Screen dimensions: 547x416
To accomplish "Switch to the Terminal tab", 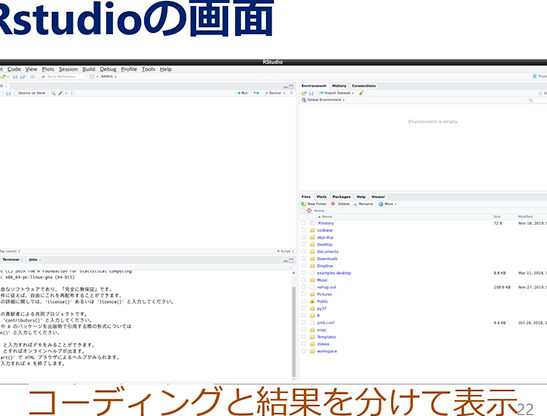I will [x=11, y=260].
